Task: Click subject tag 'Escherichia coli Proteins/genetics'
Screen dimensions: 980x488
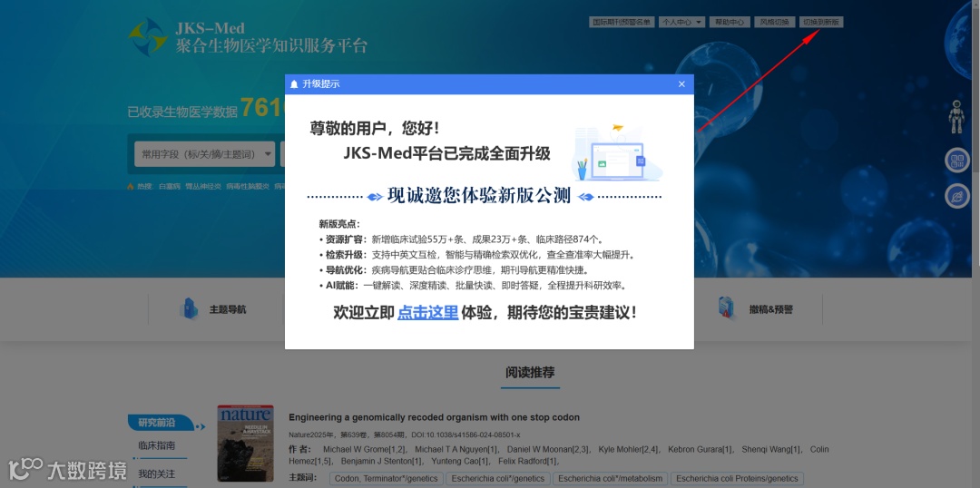Action: pyautogui.click(x=737, y=479)
